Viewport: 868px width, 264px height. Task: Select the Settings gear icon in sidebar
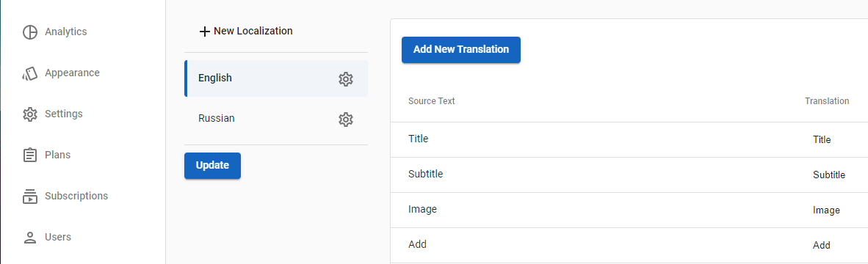click(x=29, y=114)
